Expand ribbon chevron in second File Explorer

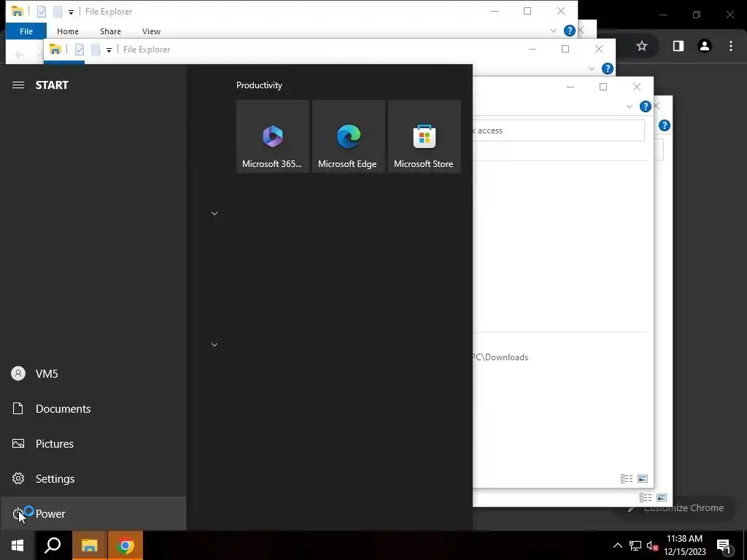(x=592, y=69)
